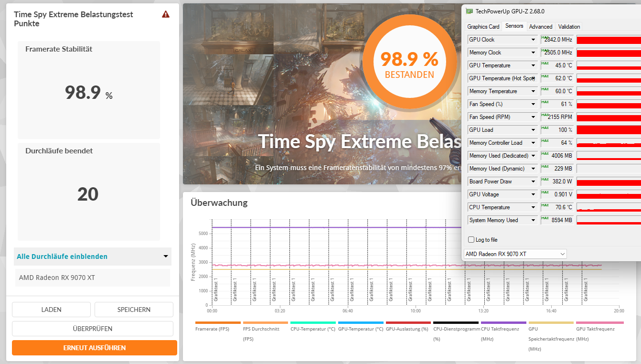Toggle the GPU-Auslastung legend swatch
This screenshot has height=364, width=641.
tap(408, 323)
